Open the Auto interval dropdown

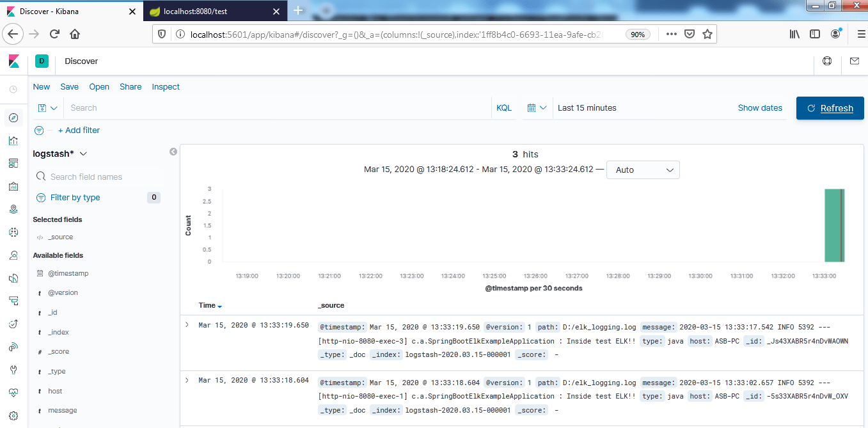coord(643,170)
